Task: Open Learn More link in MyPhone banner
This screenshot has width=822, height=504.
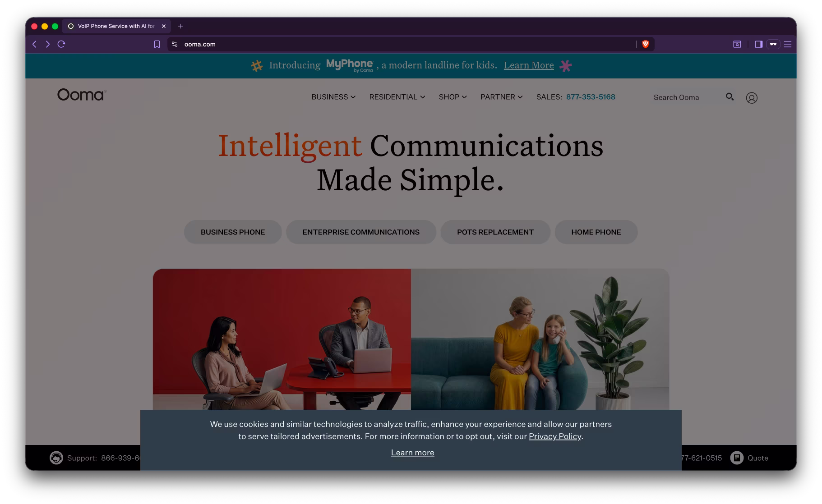Action: (x=529, y=65)
